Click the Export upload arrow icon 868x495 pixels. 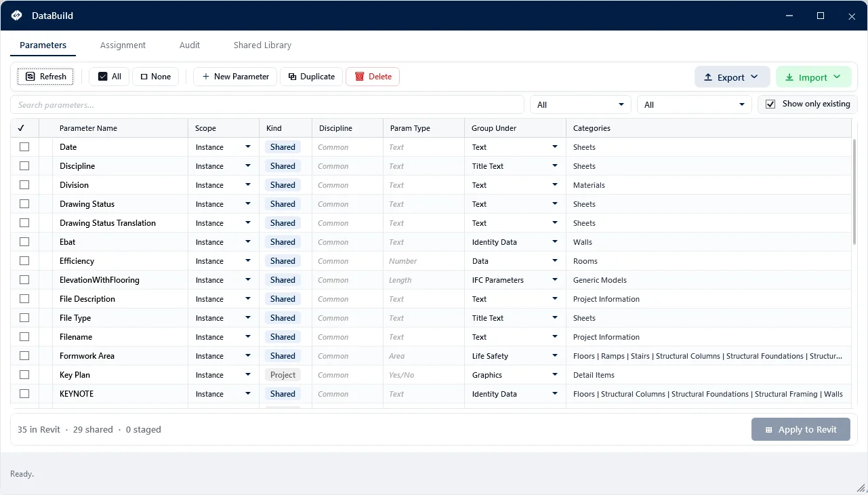(708, 77)
